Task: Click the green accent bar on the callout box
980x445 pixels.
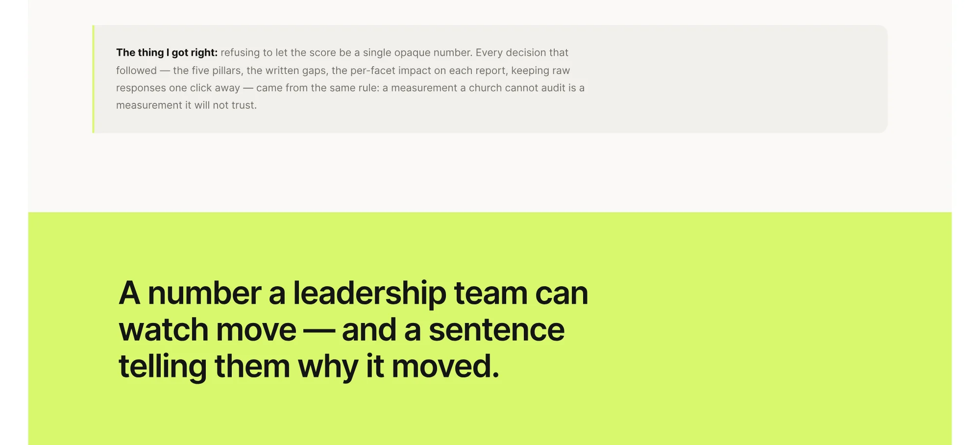Action: click(93, 79)
